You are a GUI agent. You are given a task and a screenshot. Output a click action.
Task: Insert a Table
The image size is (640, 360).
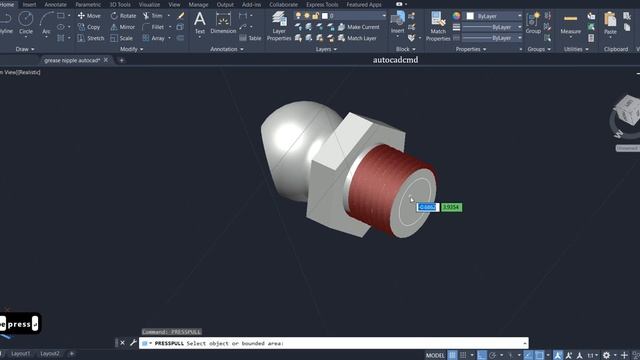pyautogui.click(x=250, y=38)
